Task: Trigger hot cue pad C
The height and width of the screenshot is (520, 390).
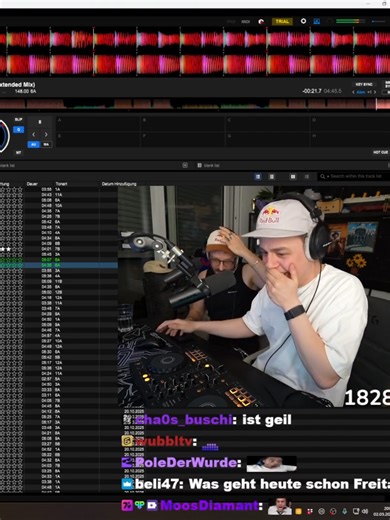Action: 268,123
